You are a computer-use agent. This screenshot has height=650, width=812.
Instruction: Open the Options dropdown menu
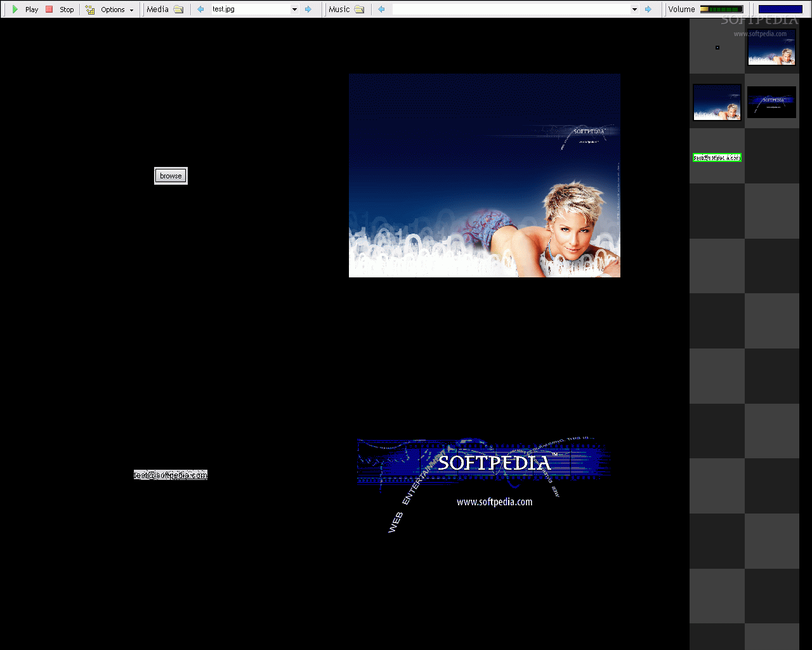[x=110, y=10]
